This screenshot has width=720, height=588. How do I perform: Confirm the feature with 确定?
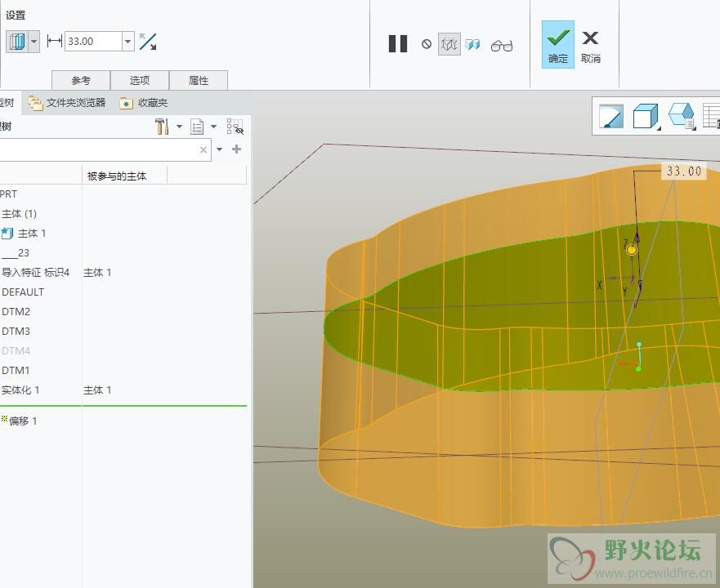(x=558, y=45)
